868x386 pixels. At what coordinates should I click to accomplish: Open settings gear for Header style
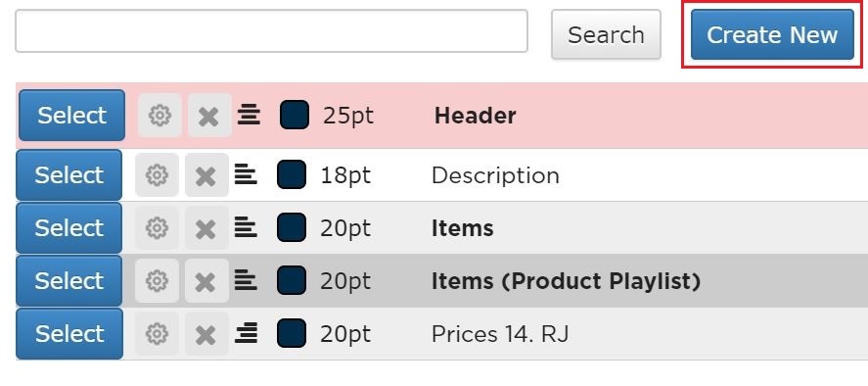160,116
